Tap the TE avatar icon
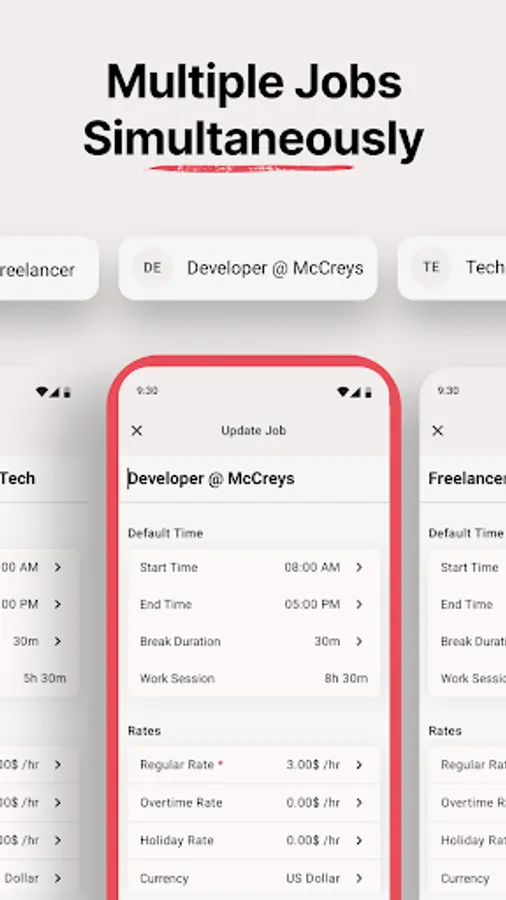 pos(431,267)
